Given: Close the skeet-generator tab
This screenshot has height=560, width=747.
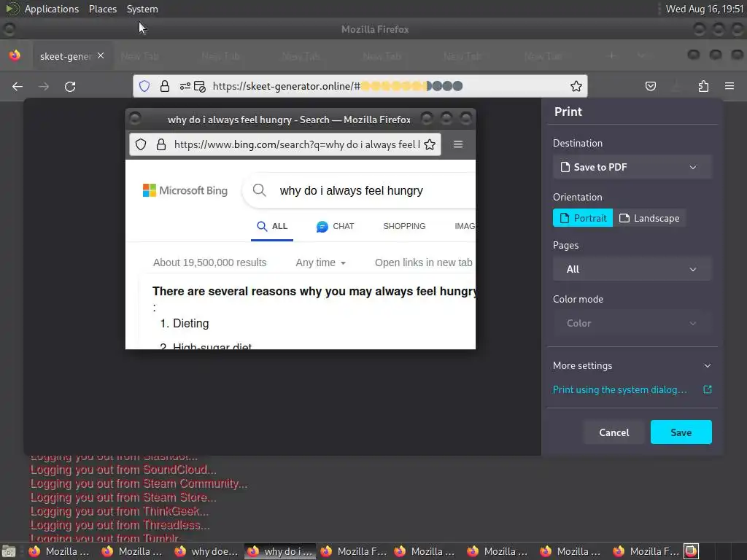Looking at the screenshot, I should tap(101, 55).
